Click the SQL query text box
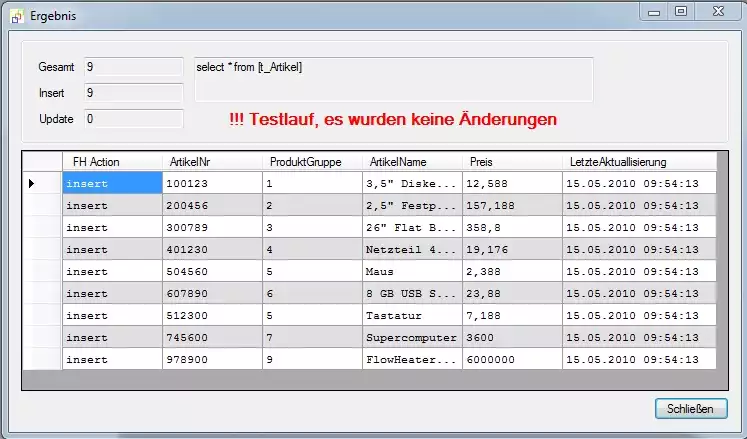Image resolution: width=747 pixels, height=439 pixels. click(393, 79)
